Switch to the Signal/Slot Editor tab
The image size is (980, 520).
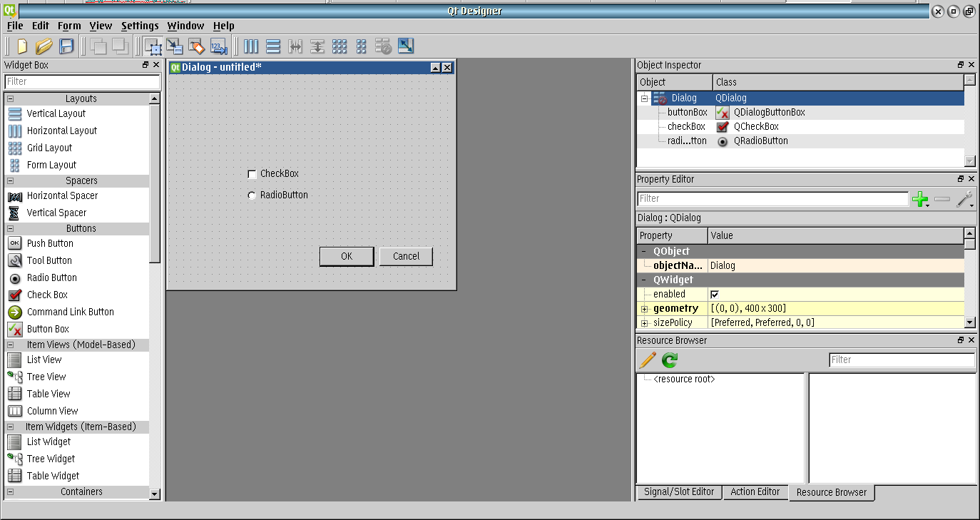(679, 491)
